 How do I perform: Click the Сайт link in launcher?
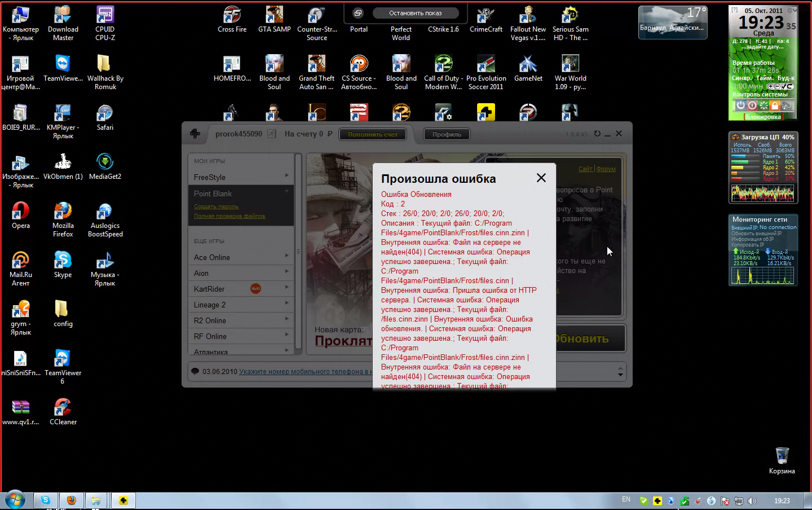tap(585, 169)
